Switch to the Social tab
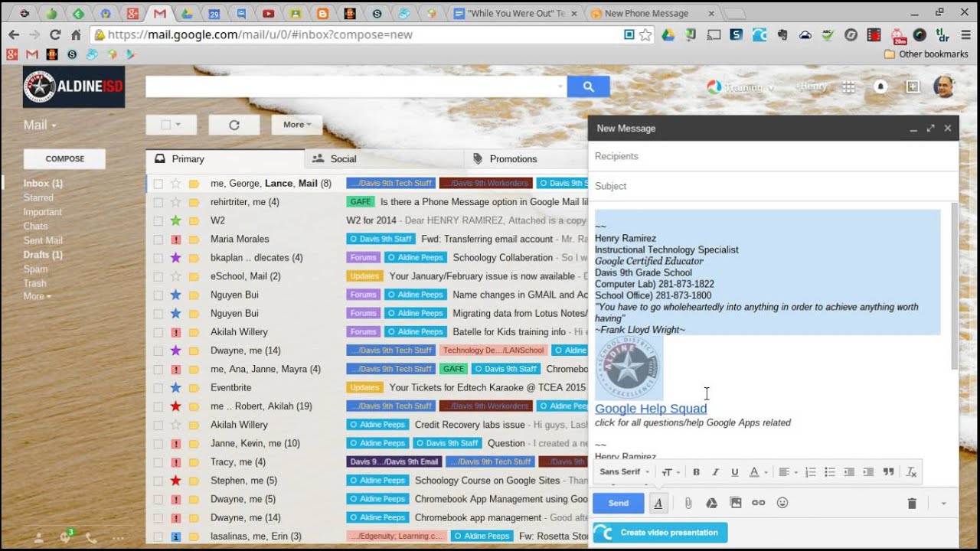 coord(384,158)
